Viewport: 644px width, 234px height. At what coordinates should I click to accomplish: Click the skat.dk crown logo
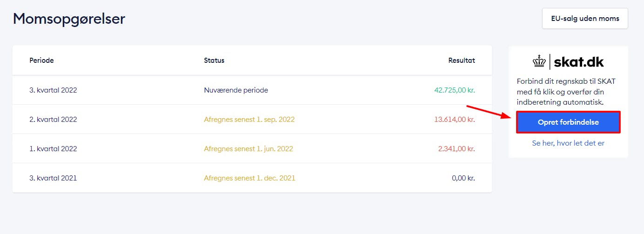[539, 62]
